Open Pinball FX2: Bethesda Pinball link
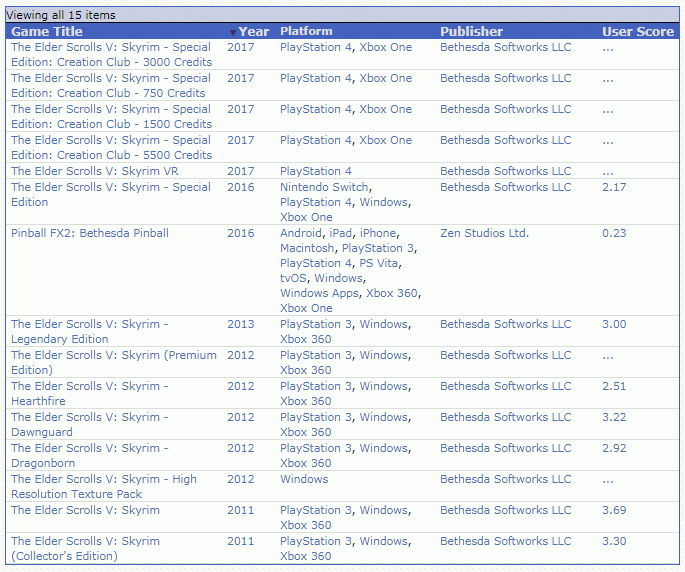 click(x=90, y=233)
